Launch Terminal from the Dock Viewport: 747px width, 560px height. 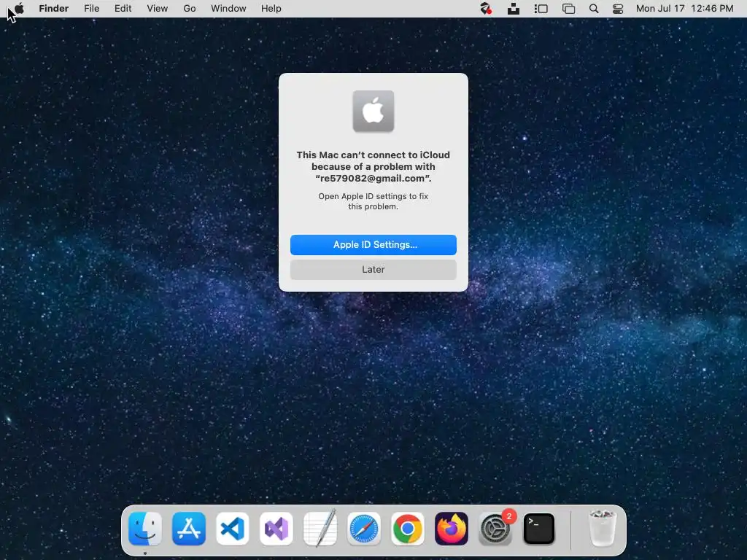539,529
